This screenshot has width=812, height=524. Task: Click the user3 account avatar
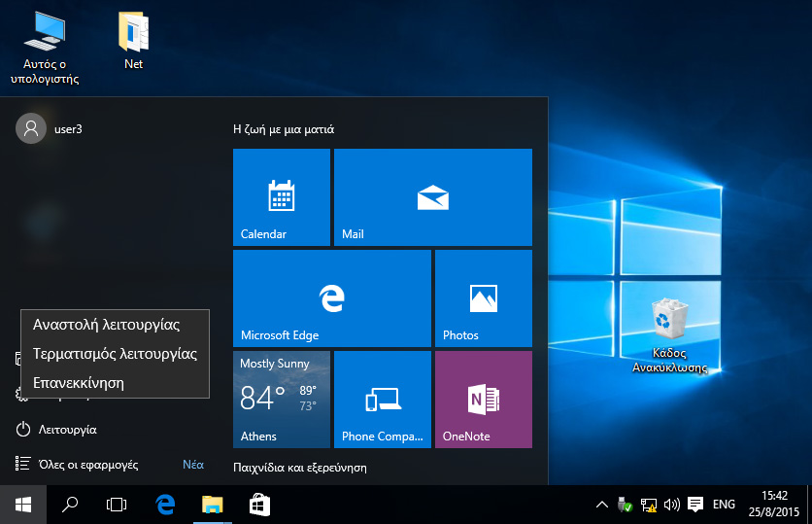[x=31, y=128]
